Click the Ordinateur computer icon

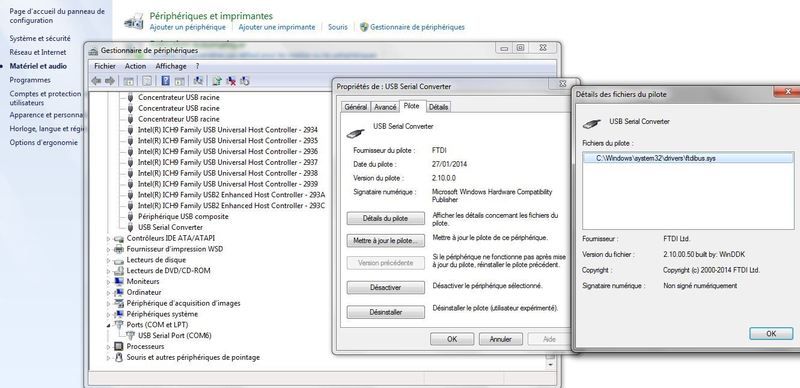(119, 293)
